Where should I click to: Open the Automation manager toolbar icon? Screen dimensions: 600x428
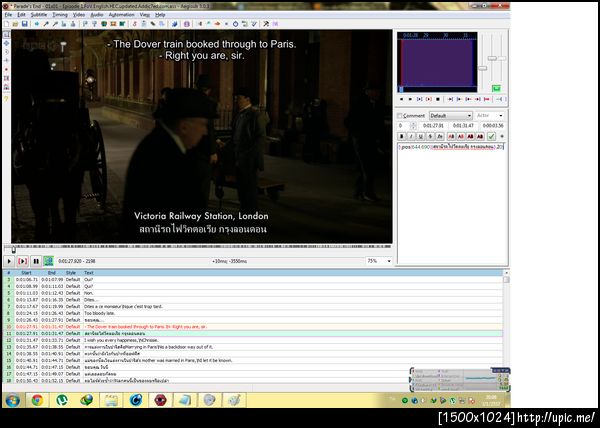click(174, 24)
